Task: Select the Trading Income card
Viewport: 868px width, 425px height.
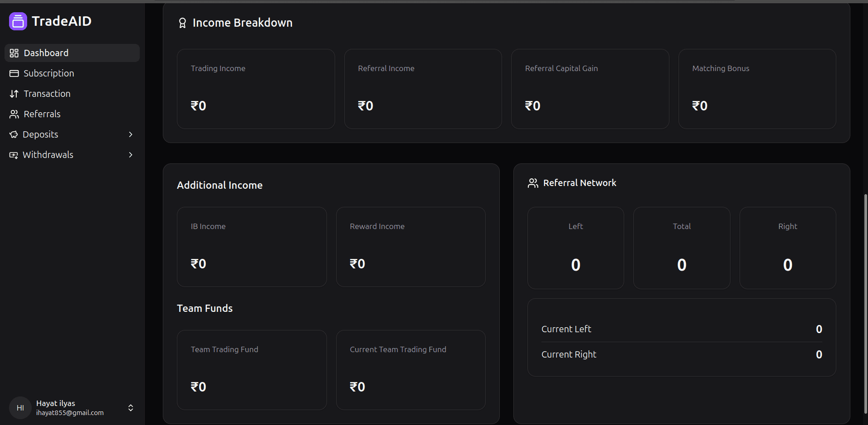Action: pos(256,89)
